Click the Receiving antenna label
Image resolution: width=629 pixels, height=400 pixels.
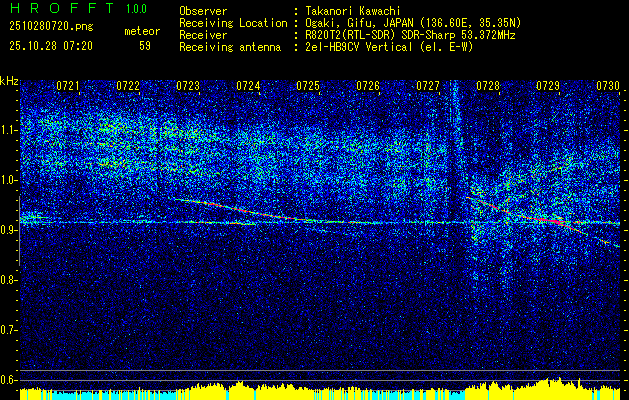(230, 47)
